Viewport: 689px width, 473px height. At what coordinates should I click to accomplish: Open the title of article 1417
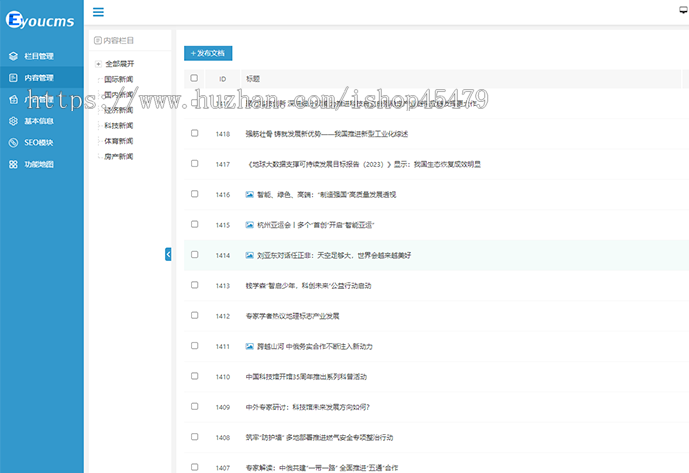(x=364, y=164)
